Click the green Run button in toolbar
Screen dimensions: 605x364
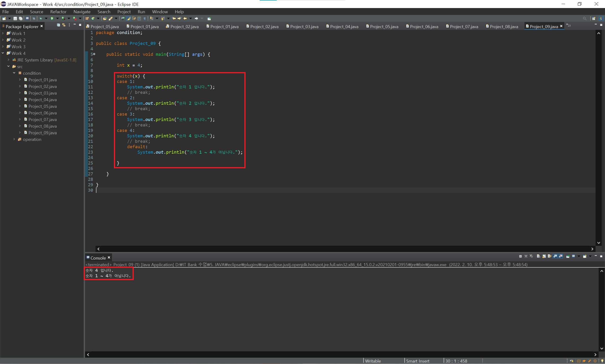(52, 18)
